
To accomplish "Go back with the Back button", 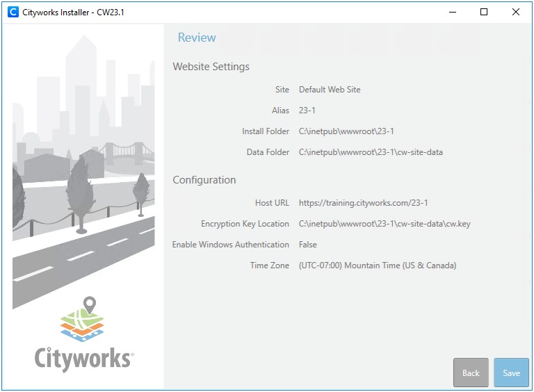I will click(x=471, y=373).
